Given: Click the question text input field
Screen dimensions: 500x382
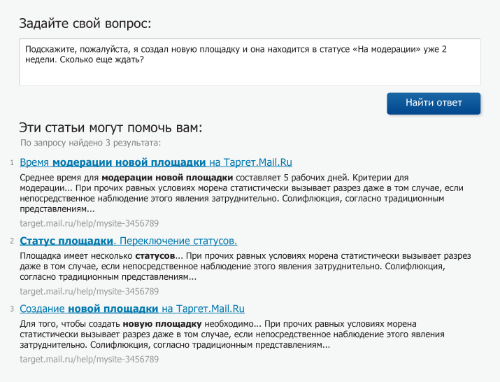Looking at the screenshot, I should click(x=250, y=62).
